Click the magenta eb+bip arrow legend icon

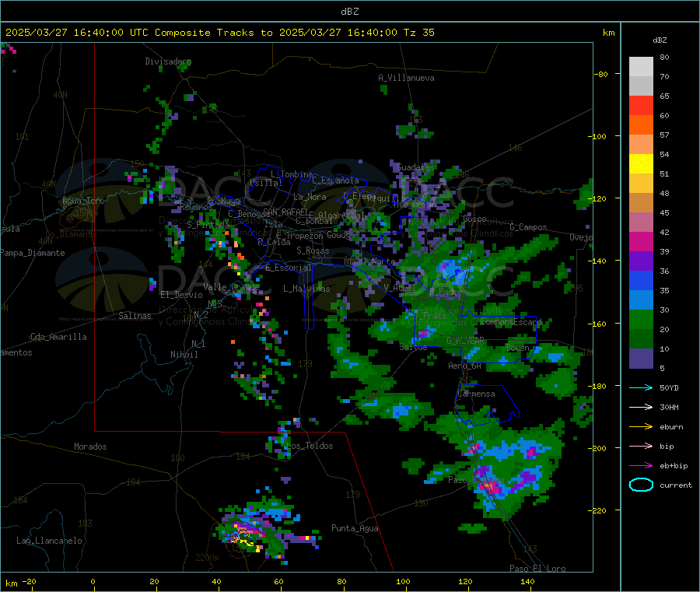coord(641,466)
